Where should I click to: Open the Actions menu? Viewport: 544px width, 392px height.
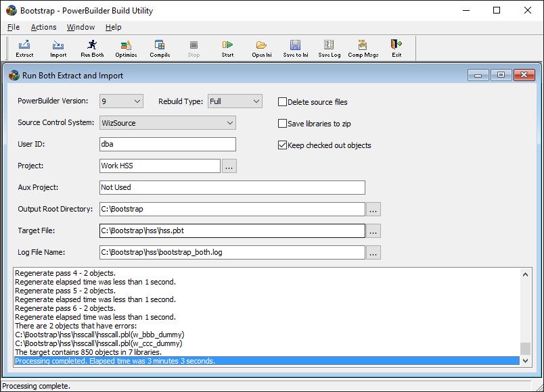(x=43, y=27)
